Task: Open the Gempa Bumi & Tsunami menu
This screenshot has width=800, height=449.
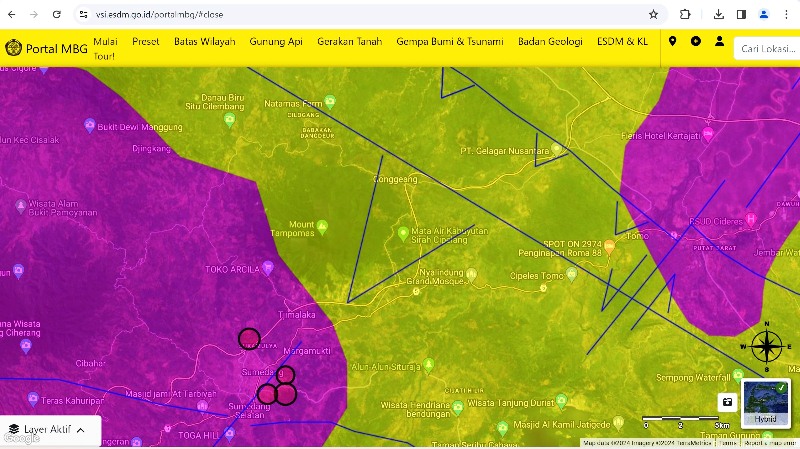Action: pos(449,41)
